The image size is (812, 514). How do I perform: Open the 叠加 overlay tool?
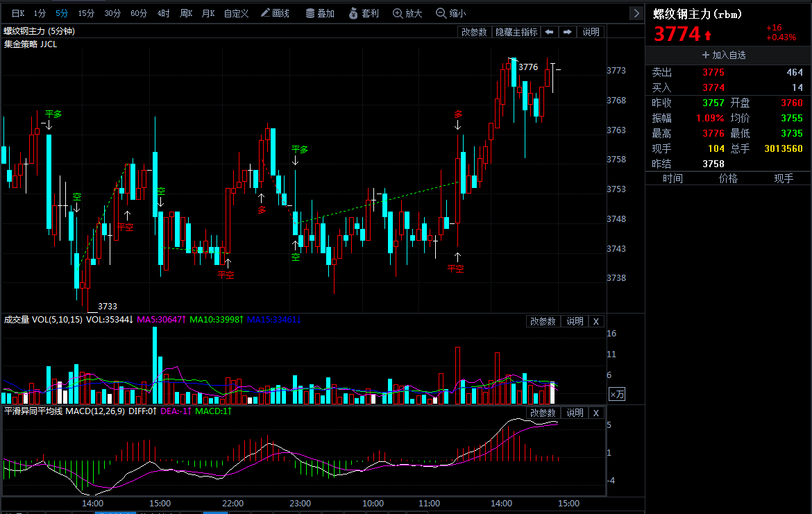320,13
